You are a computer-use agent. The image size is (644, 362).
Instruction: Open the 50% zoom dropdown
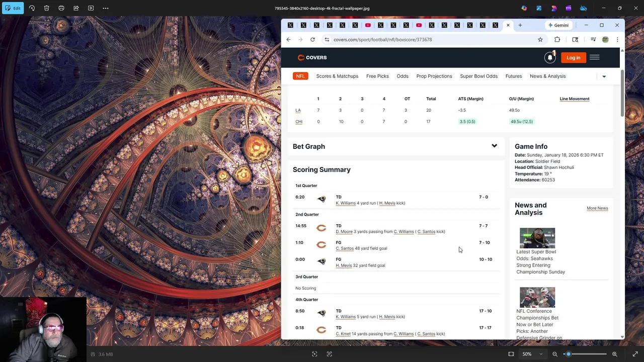click(532, 354)
